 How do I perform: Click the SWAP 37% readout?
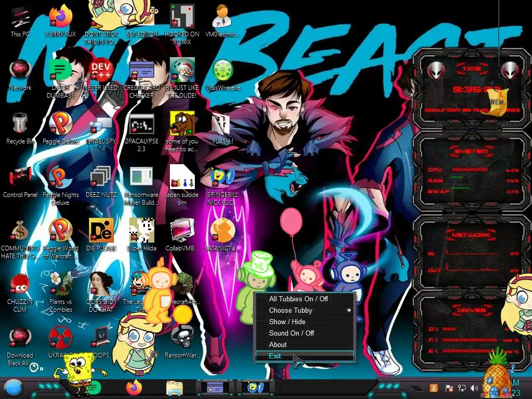(512, 192)
